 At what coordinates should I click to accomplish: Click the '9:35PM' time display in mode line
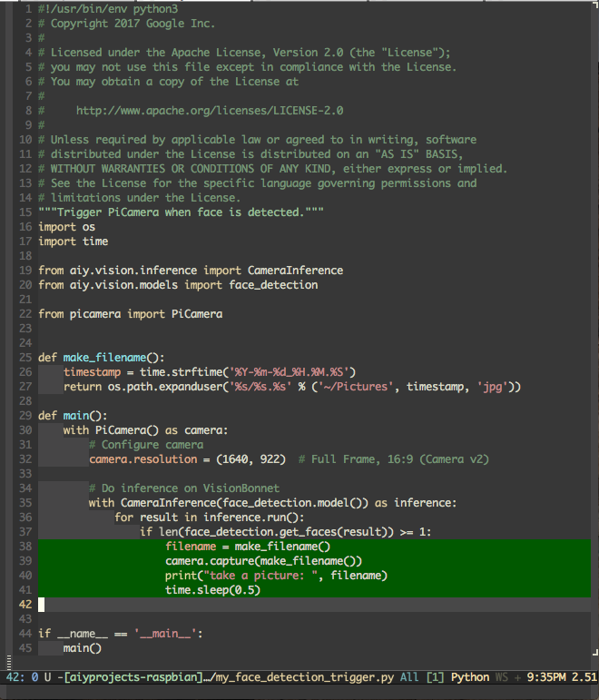[545, 677]
